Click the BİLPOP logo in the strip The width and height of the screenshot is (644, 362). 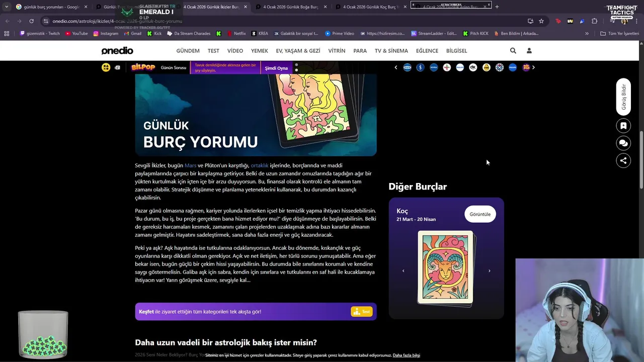click(143, 67)
